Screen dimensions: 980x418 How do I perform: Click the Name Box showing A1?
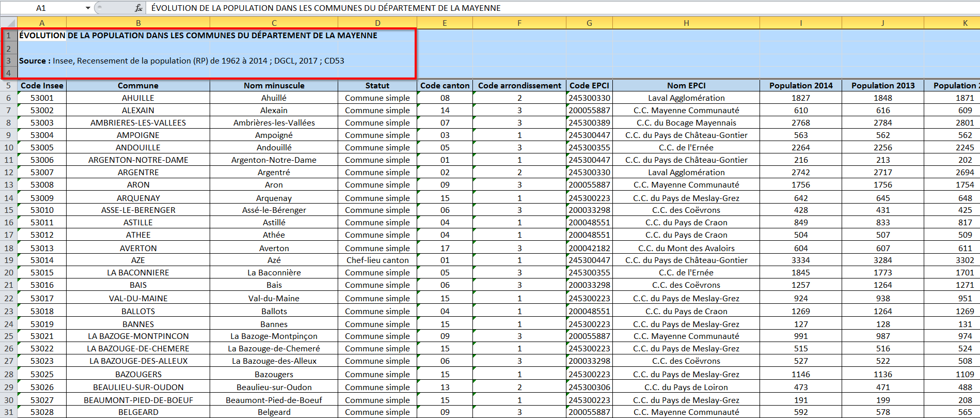coord(41,8)
